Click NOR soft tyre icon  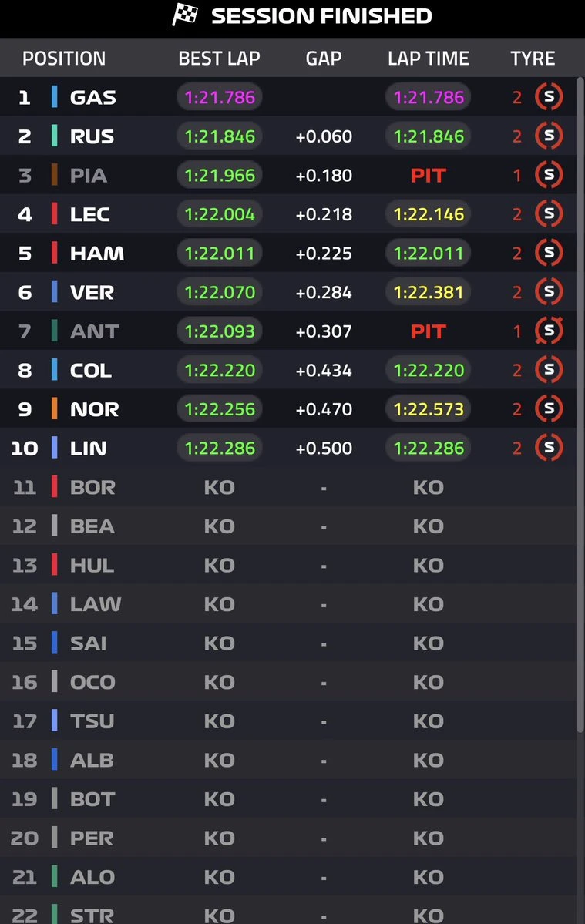549,408
